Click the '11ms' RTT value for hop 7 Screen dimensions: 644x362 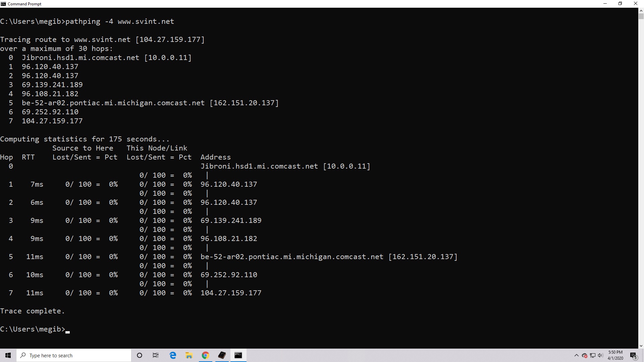(x=35, y=293)
